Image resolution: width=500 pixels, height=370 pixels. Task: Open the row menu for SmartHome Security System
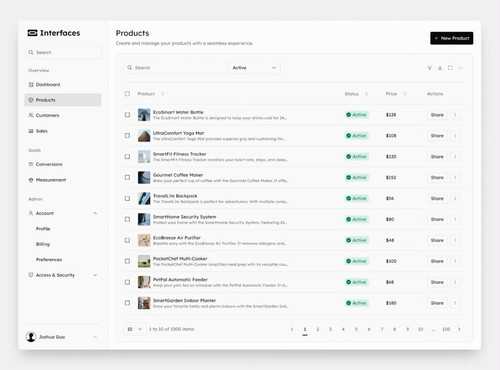(x=455, y=219)
